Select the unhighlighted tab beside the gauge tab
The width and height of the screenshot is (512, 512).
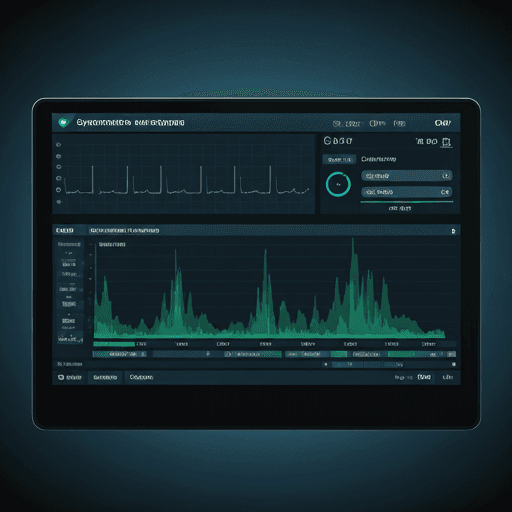pyautogui.click(x=378, y=159)
